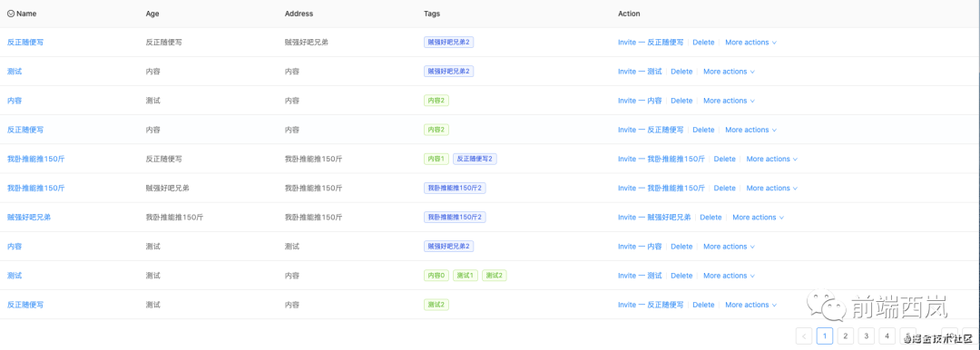Image resolution: width=980 pixels, height=350 pixels.
Task: Go to pagination page 3
Action: point(866,336)
